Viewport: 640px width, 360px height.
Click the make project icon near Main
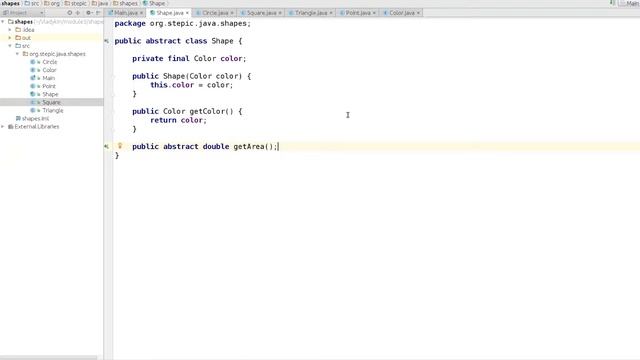click(x=612, y=3)
